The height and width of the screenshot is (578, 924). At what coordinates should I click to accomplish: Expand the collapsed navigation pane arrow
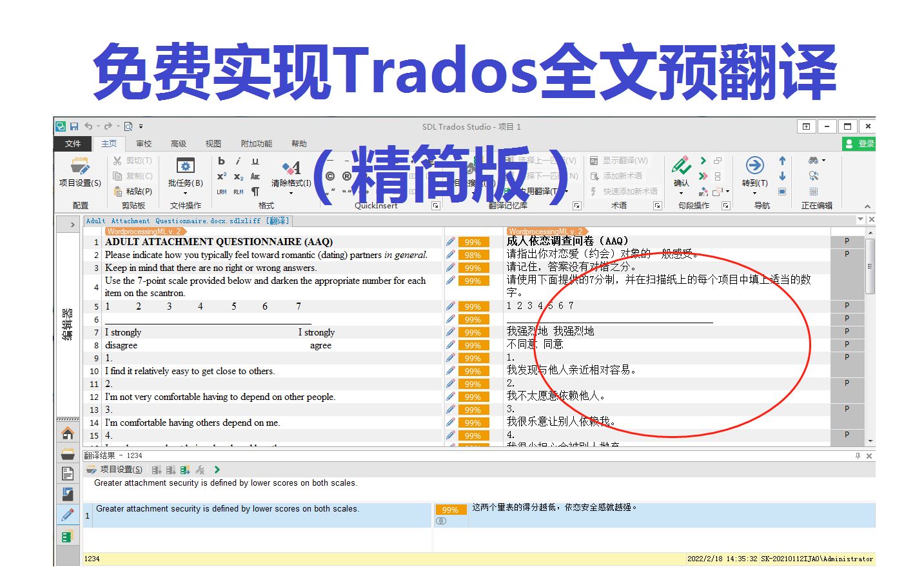(72, 224)
